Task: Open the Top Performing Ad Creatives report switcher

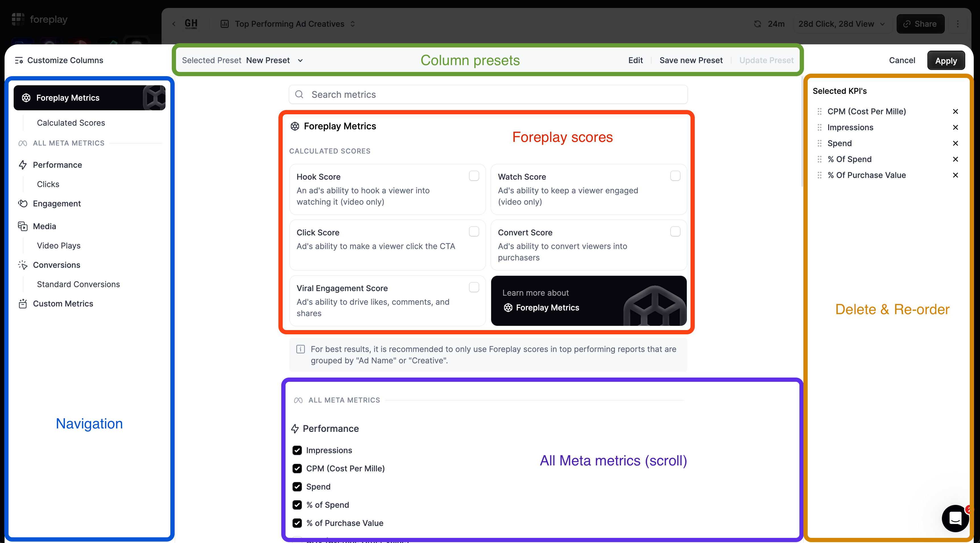Action: pos(295,24)
